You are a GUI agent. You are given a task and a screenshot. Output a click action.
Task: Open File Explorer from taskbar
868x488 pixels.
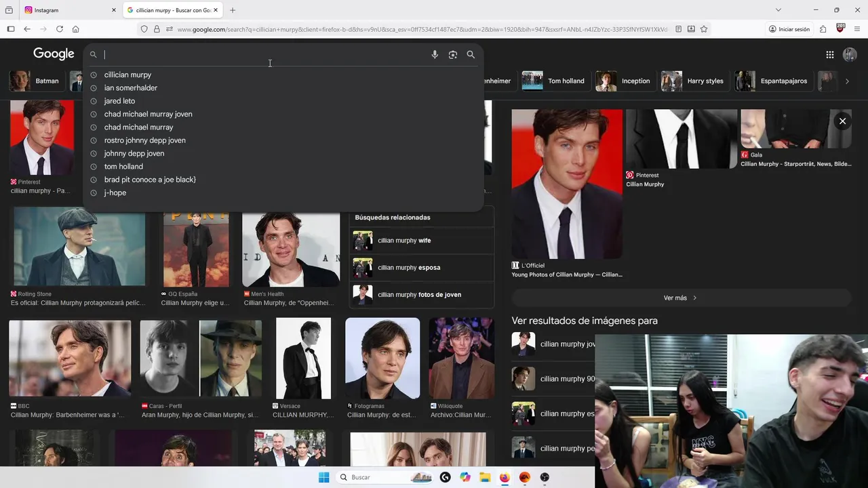point(485,477)
